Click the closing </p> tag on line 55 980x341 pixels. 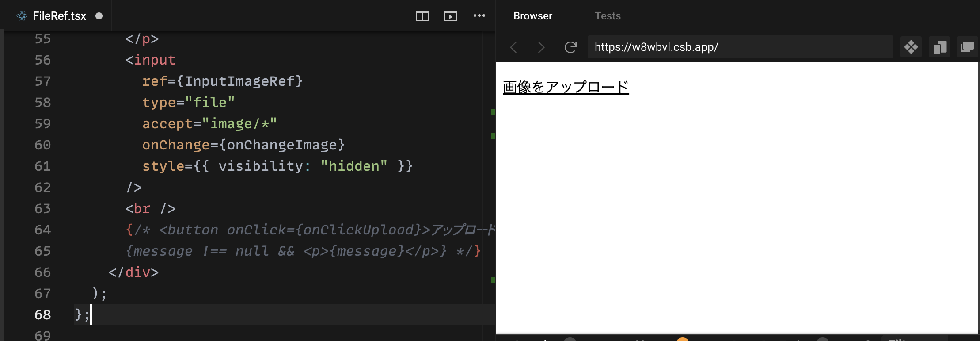142,39
